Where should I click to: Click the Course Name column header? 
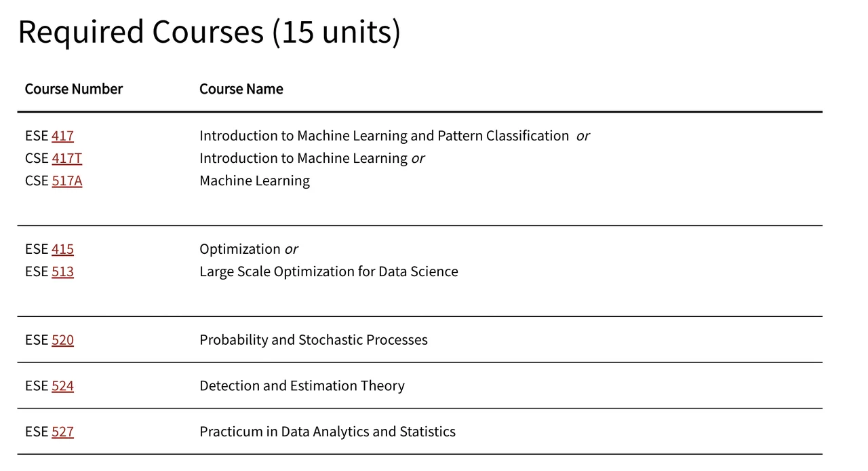click(x=241, y=89)
